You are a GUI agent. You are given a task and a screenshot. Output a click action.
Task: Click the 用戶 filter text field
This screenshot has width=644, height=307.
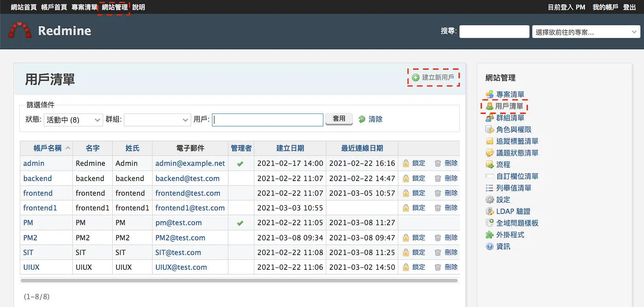tap(268, 119)
